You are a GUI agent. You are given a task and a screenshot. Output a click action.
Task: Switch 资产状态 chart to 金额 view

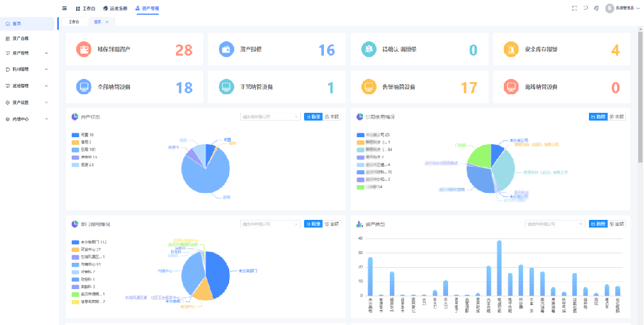pyautogui.click(x=332, y=117)
